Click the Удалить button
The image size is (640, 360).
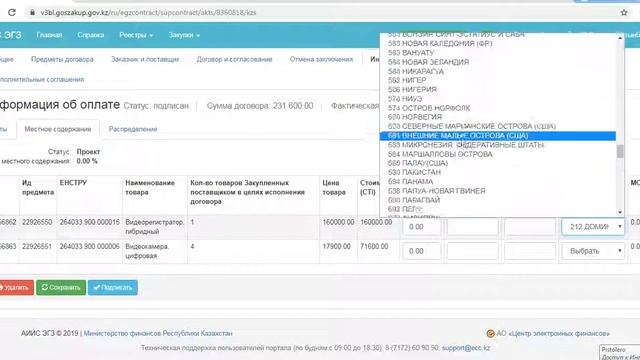click(16, 287)
